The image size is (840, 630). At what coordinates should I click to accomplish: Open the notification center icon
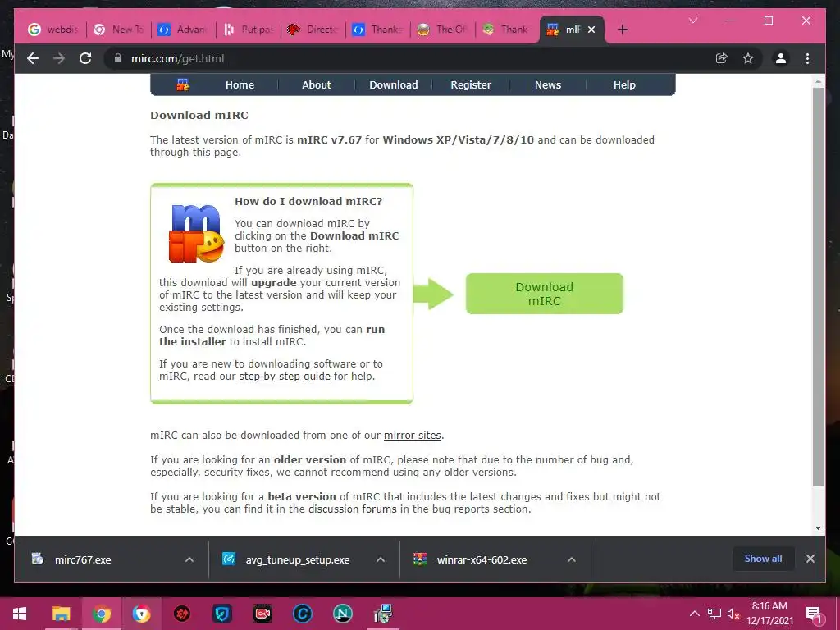coord(815,614)
